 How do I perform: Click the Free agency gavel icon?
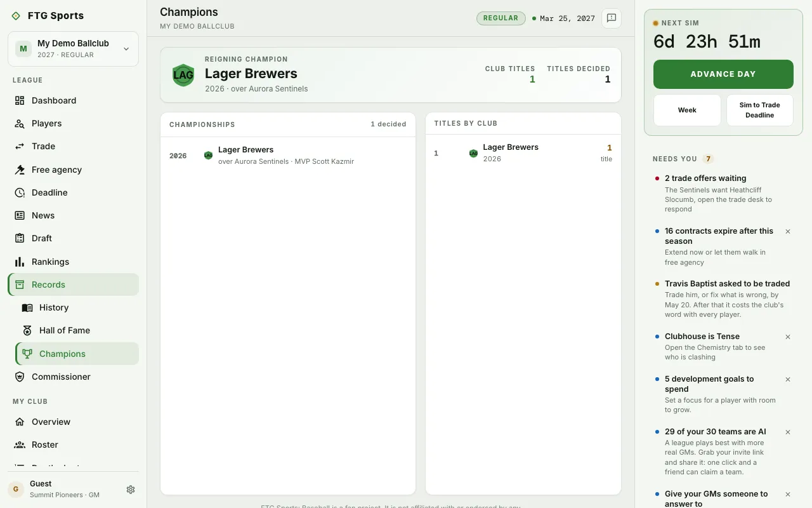coord(20,170)
